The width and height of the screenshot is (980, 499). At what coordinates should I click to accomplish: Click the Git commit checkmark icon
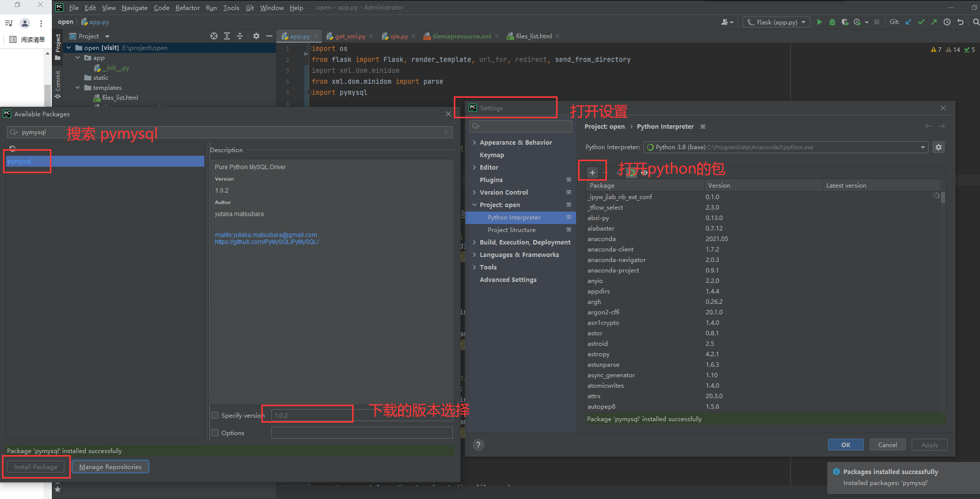921,22
